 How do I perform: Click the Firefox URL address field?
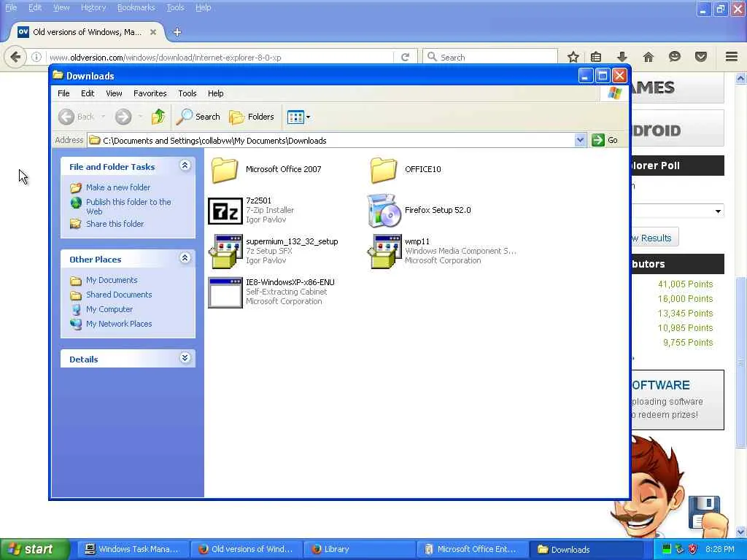coord(219,57)
